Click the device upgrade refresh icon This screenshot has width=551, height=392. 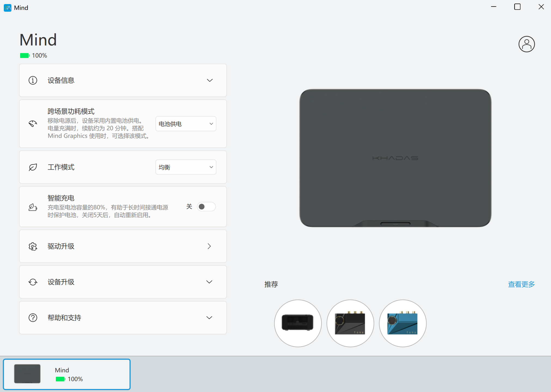click(33, 282)
